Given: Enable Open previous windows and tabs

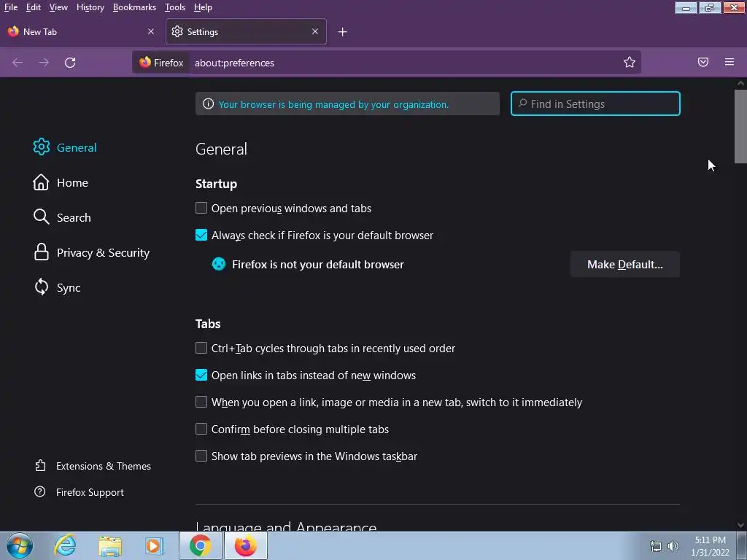Looking at the screenshot, I should [201, 208].
